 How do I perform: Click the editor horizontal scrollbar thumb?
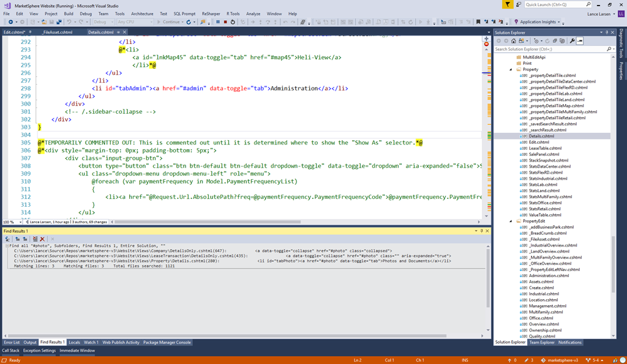[x=208, y=221]
